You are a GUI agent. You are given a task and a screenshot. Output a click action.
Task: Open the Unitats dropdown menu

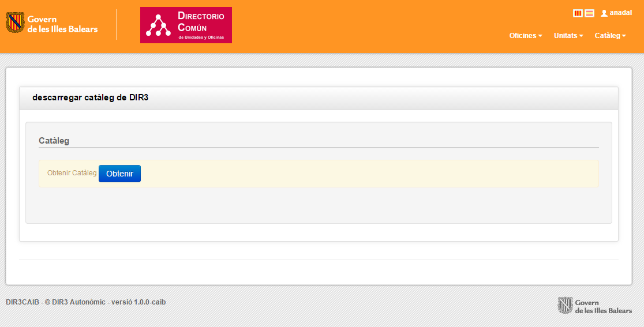tap(568, 36)
